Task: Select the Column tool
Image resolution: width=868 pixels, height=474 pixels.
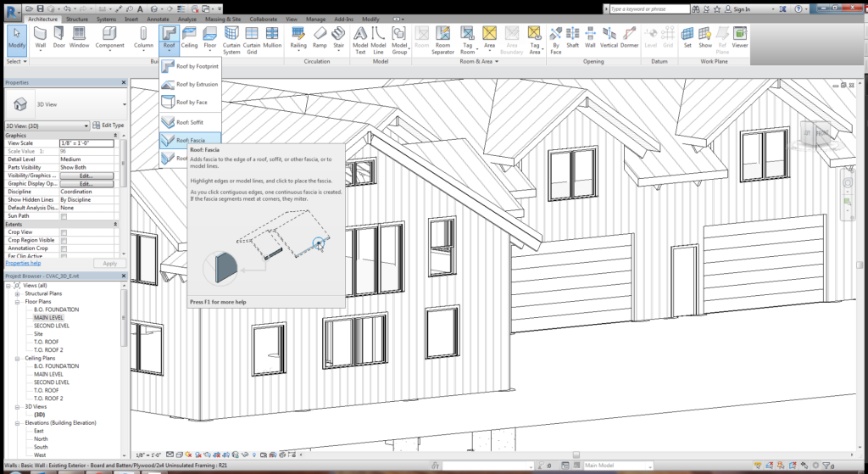Action: click(143, 37)
